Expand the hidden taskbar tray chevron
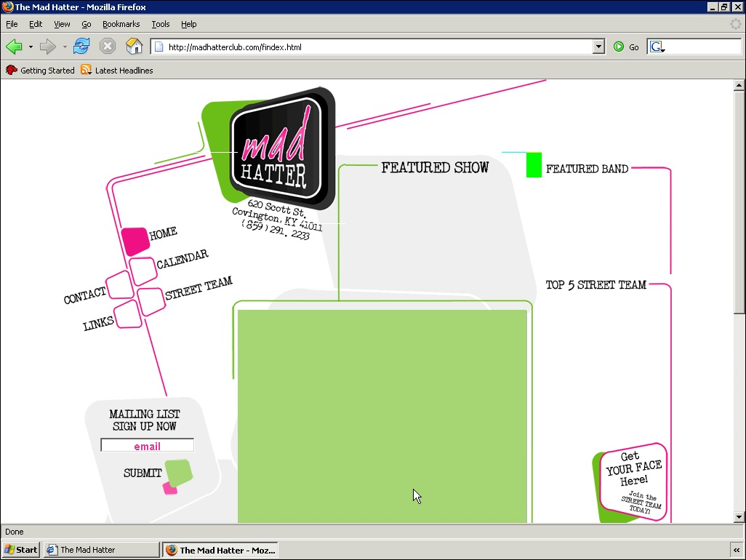Screen dimensions: 746x560 coord(737,550)
